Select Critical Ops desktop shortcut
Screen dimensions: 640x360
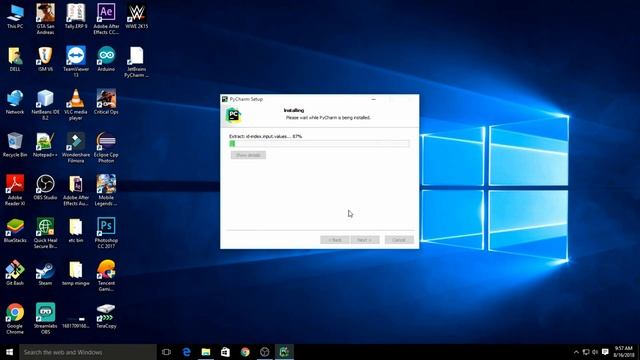(x=106, y=102)
